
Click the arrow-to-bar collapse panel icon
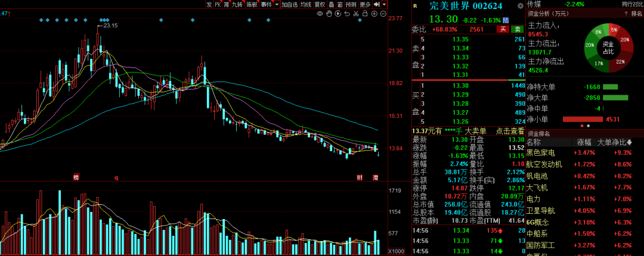377,5
